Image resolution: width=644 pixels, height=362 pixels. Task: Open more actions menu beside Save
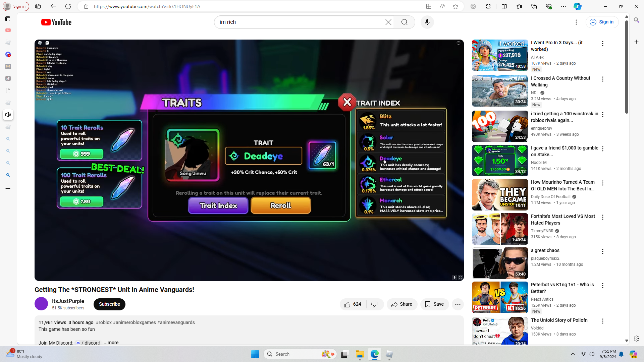pos(458,304)
